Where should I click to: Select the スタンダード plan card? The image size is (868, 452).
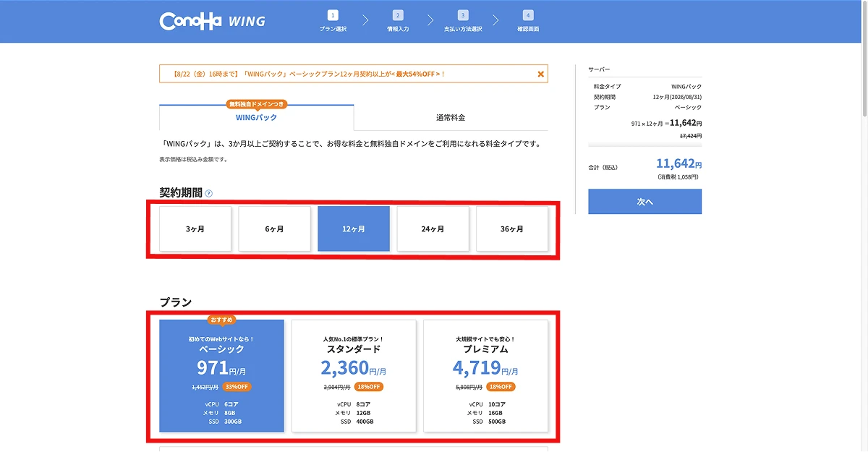click(354, 376)
